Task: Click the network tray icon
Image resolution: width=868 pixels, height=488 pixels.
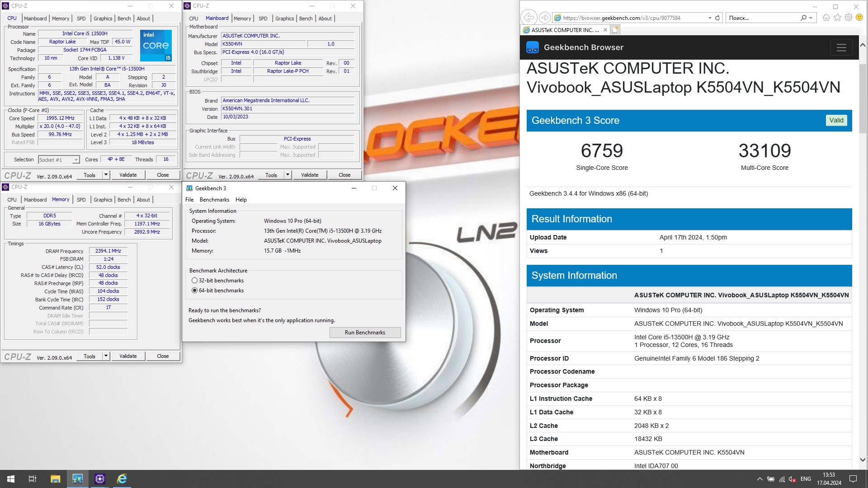Action: click(782, 479)
